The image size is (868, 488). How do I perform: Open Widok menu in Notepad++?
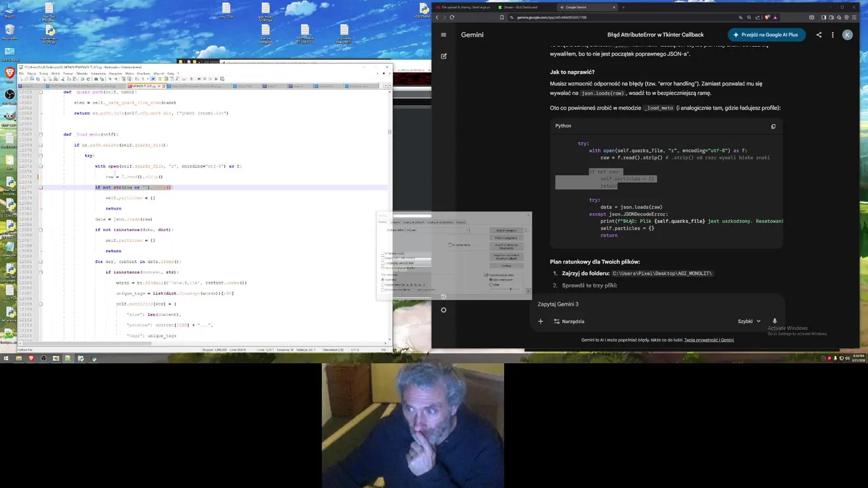point(56,73)
